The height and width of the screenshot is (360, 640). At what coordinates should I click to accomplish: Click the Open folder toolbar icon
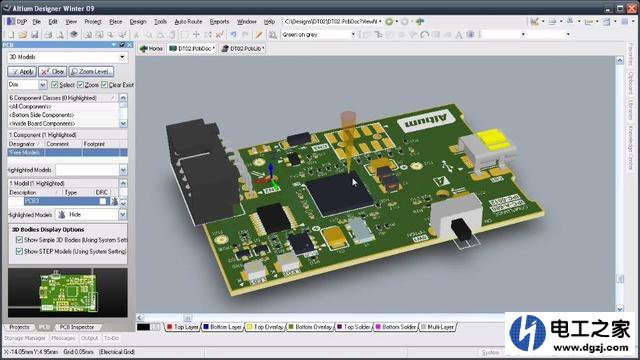click(22, 35)
